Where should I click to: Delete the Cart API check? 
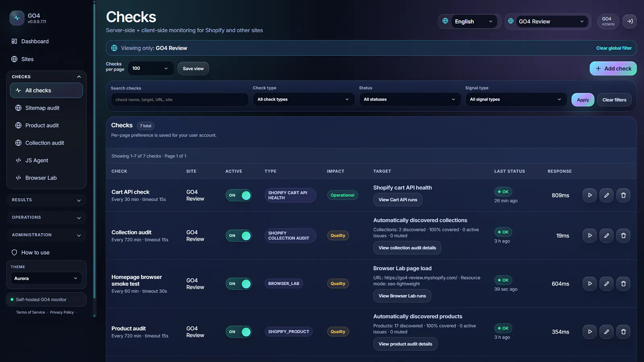623,195
